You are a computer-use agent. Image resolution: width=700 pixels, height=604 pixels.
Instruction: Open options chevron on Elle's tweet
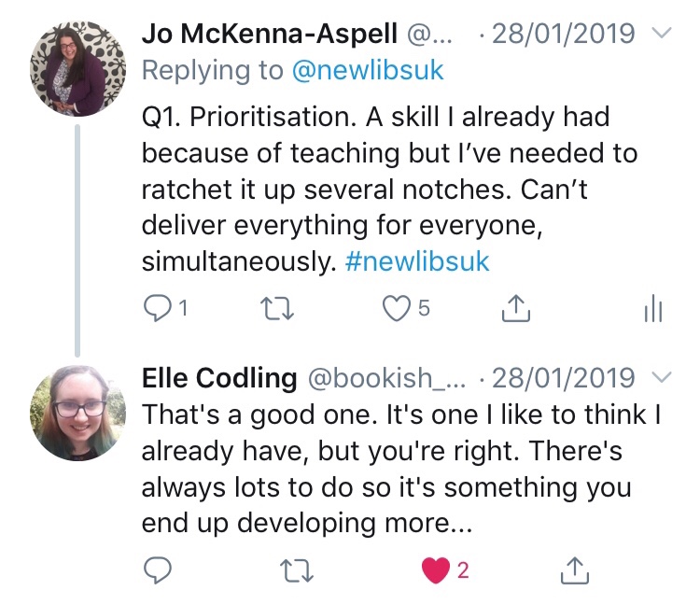(x=660, y=377)
